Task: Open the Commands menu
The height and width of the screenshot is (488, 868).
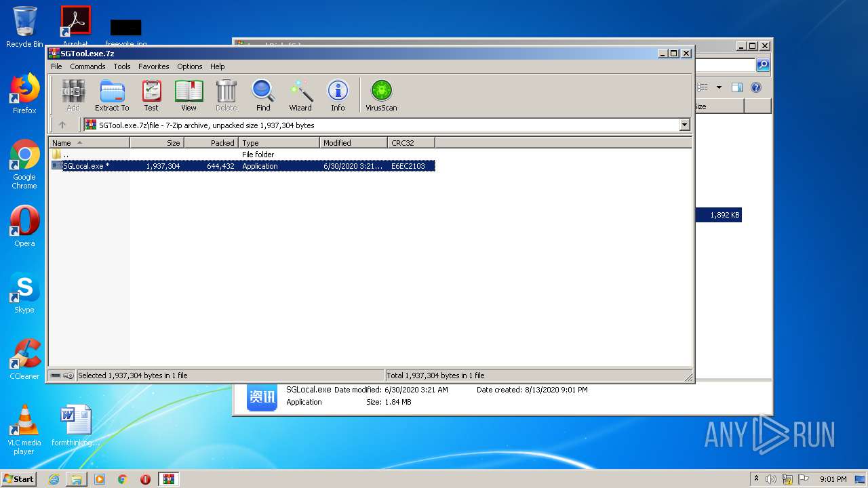Action: (87, 66)
